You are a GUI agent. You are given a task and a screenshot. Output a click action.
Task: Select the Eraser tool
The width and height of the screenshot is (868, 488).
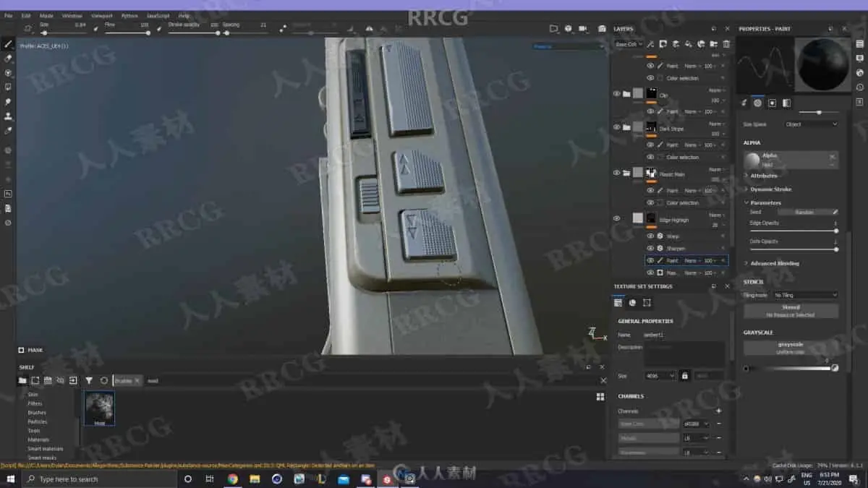(8, 59)
